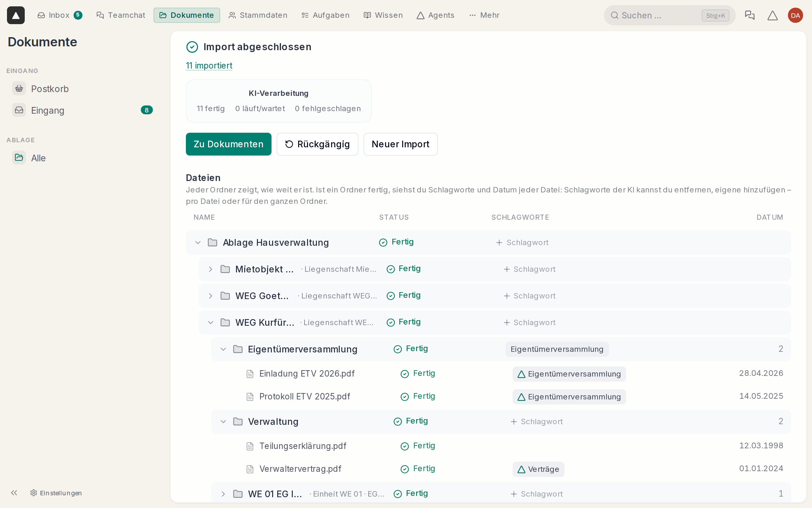Screen dimensions: 812x508
Task: Expand the Mietobjekt folder row
Action: [x=210, y=269]
